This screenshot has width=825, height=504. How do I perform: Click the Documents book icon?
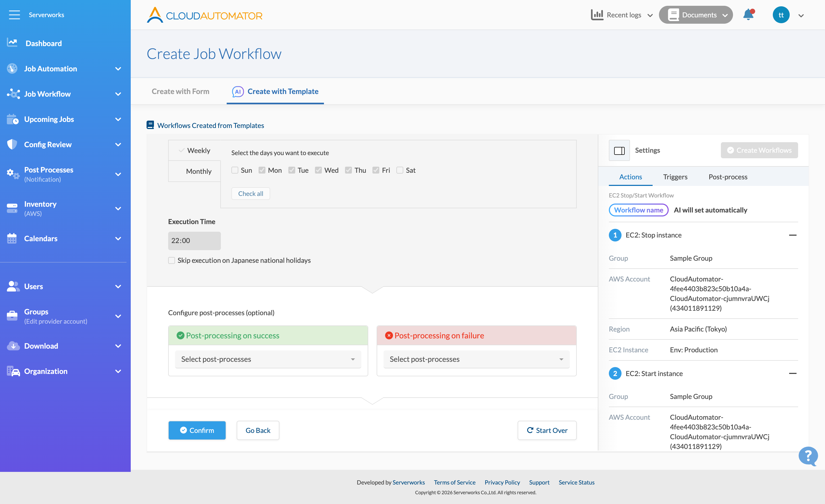coord(673,15)
